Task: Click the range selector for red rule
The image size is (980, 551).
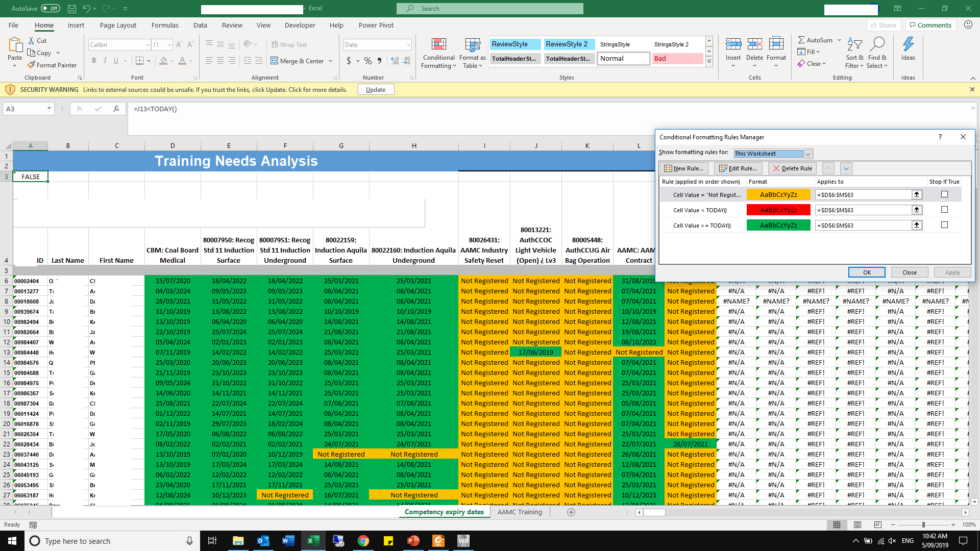Action: point(917,210)
